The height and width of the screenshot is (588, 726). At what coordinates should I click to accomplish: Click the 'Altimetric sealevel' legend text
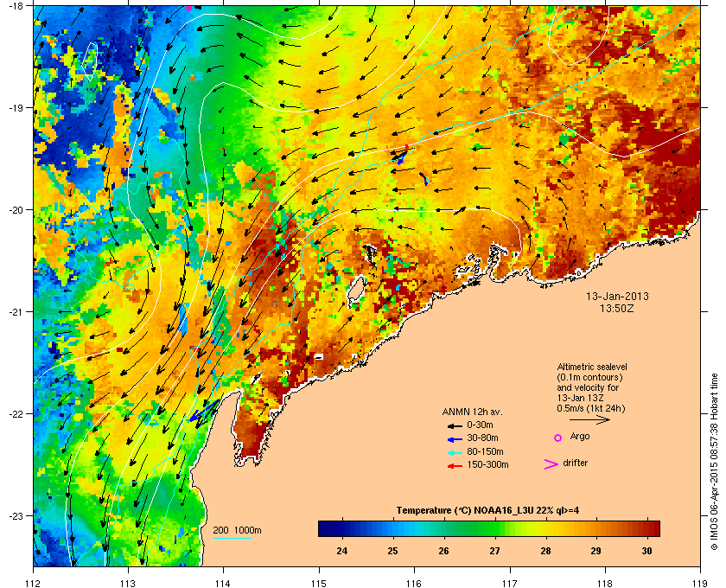[592, 367]
